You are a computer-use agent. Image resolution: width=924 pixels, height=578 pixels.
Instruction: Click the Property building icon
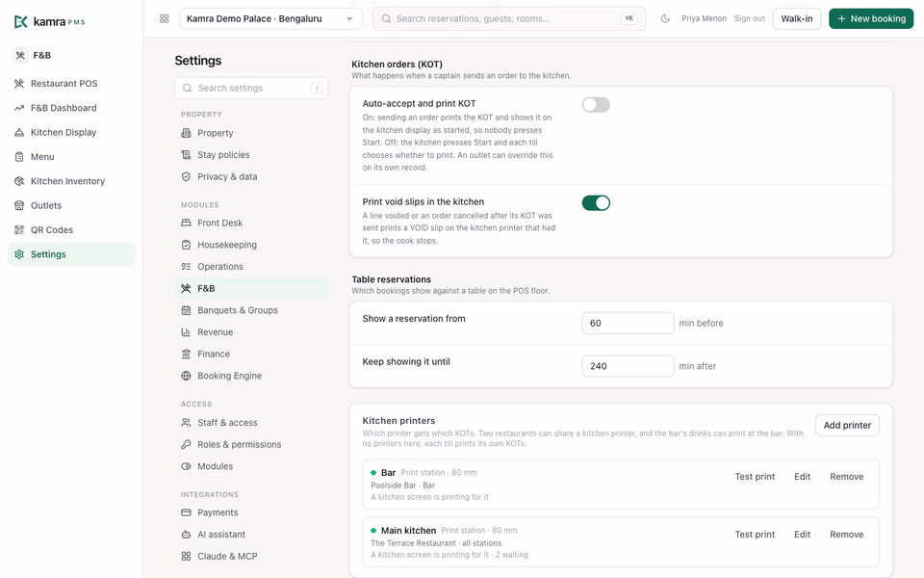[x=186, y=133]
